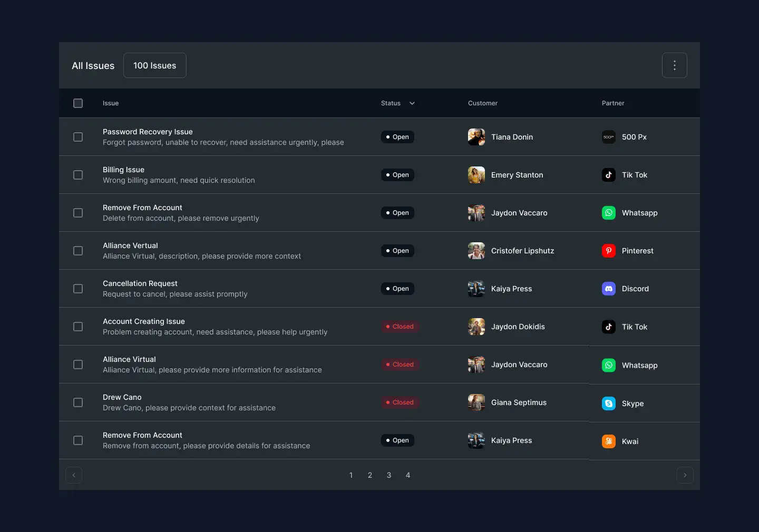Click Cristofer Lipshutz's avatar

(x=476, y=251)
